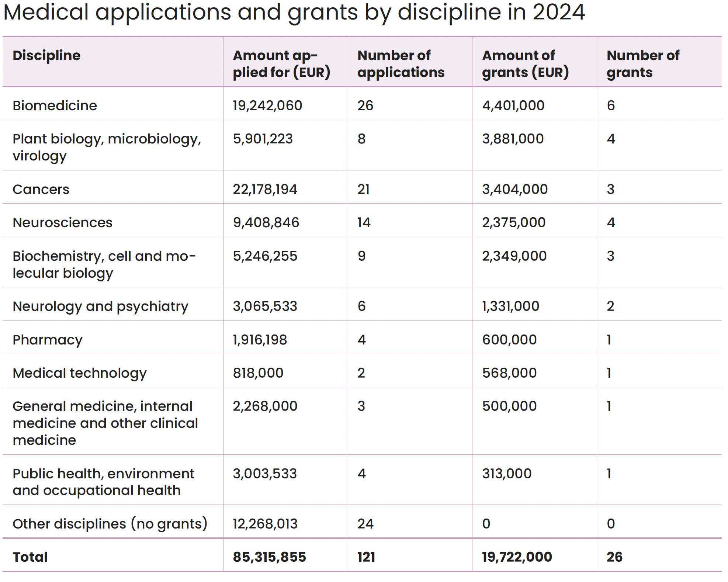Click the applications count 24
This screenshot has width=728, height=582.
tap(365, 524)
